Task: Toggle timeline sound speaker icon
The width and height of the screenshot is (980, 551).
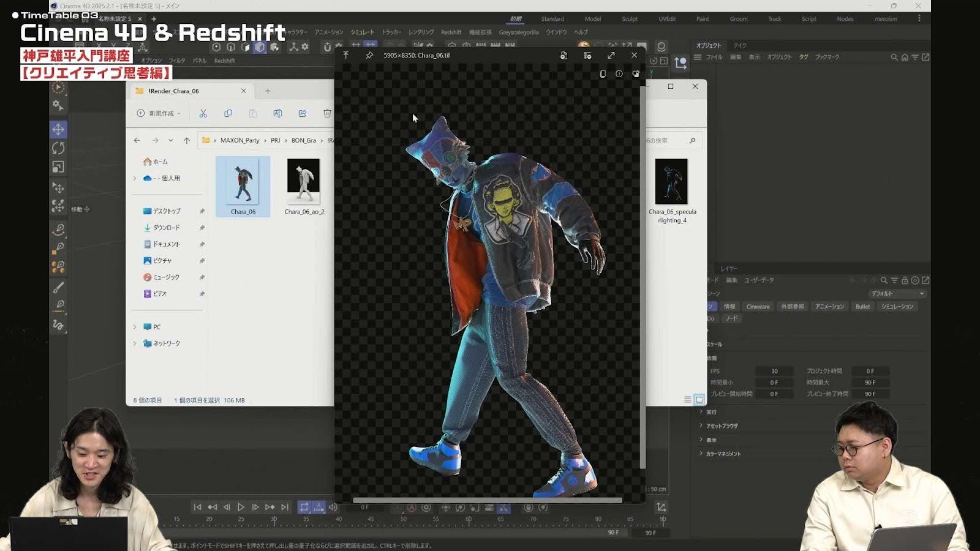Action: coord(333,507)
